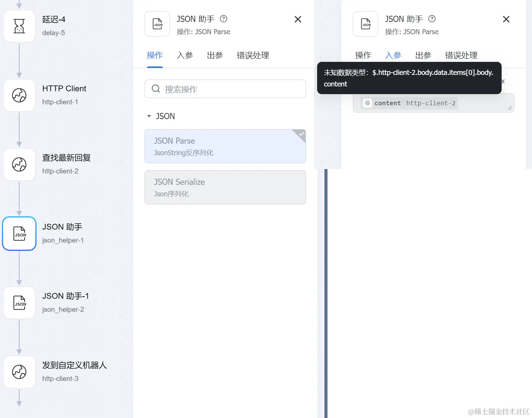
Task: Switch to 出参 tab in left panel
Action: point(215,55)
